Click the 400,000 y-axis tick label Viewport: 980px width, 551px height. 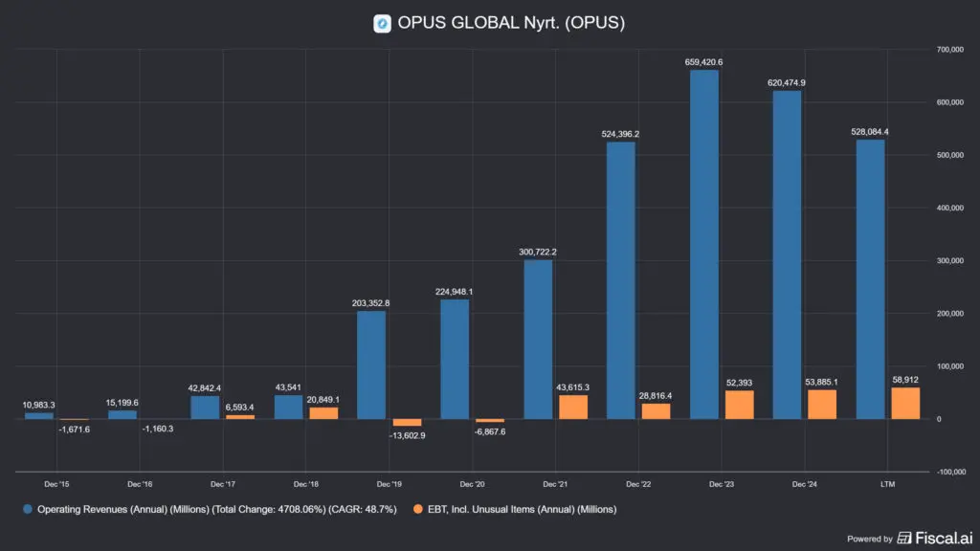[950, 208]
